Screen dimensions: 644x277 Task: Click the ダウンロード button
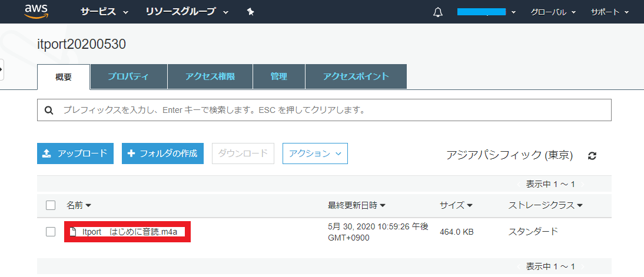pos(243,153)
